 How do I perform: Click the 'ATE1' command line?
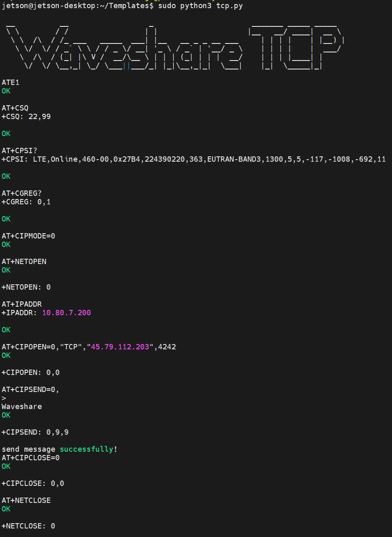[x=11, y=82]
